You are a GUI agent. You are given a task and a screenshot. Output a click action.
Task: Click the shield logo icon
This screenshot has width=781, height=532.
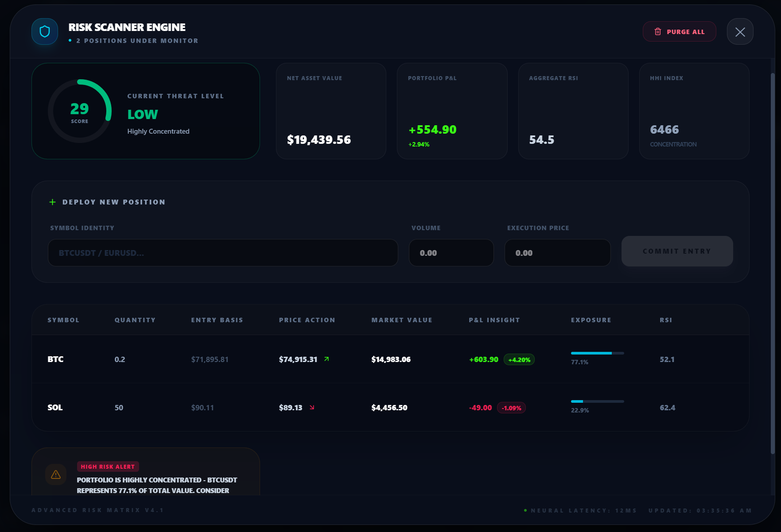click(45, 31)
